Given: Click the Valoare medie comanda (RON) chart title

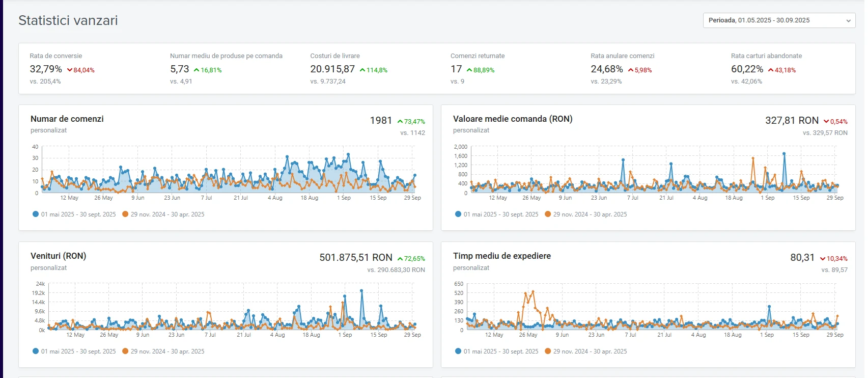Looking at the screenshot, I should coord(513,119).
